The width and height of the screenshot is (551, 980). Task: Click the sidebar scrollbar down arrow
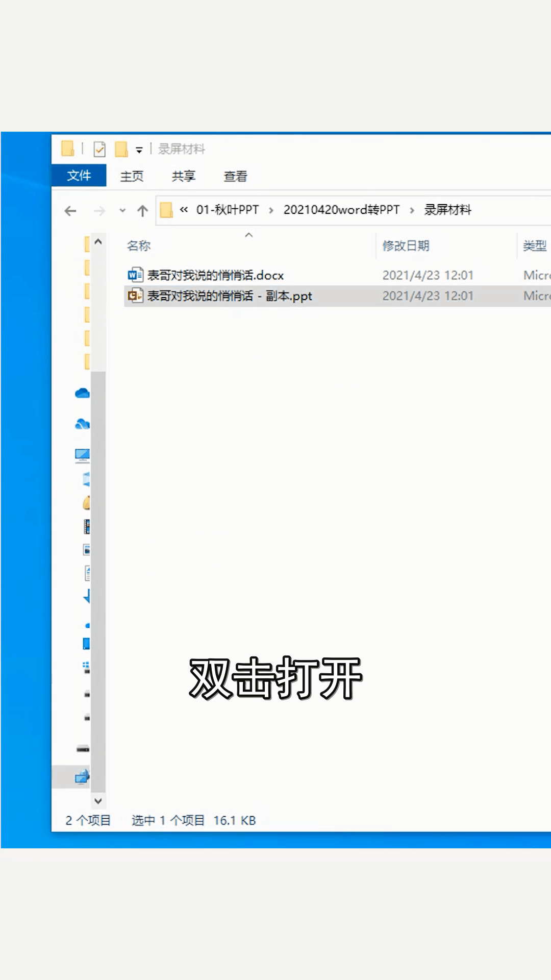coord(98,801)
